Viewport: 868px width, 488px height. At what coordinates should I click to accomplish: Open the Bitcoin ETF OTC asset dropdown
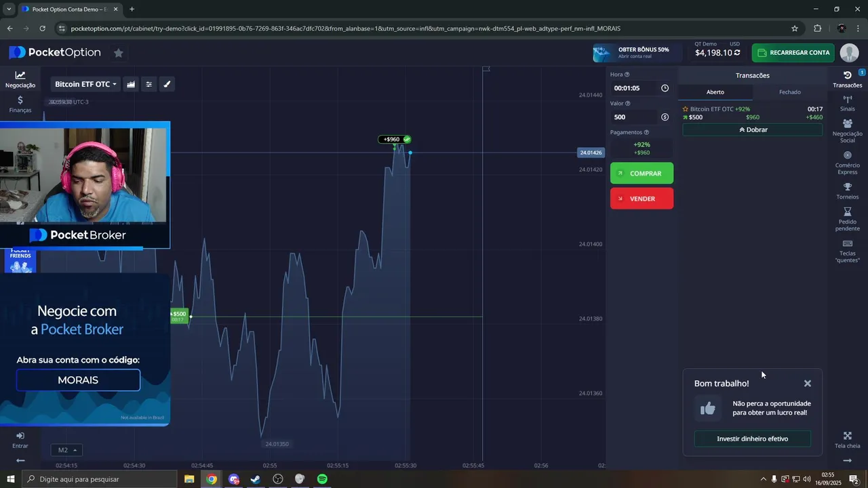(85, 84)
